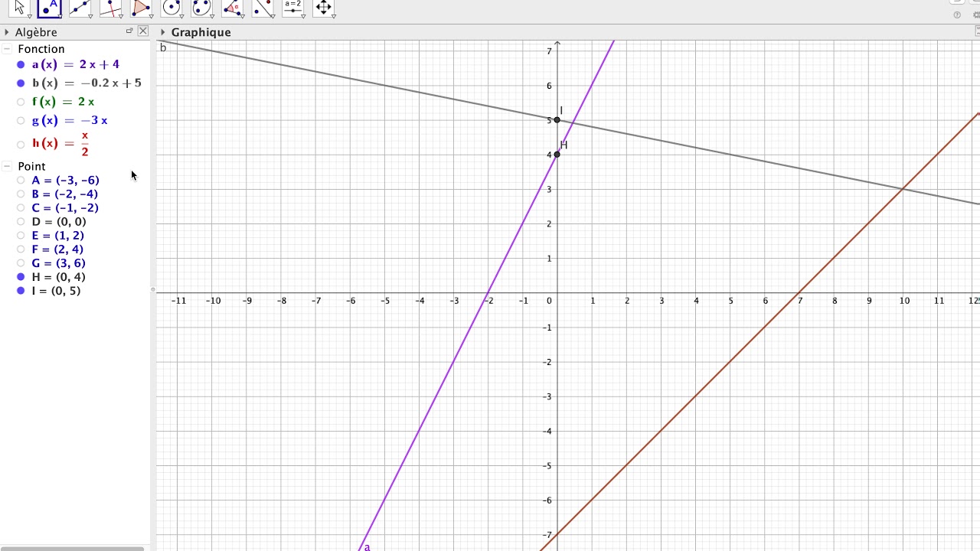Open the Slider tool dropdown arrow
This screenshot has height=551, width=980.
click(x=303, y=16)
